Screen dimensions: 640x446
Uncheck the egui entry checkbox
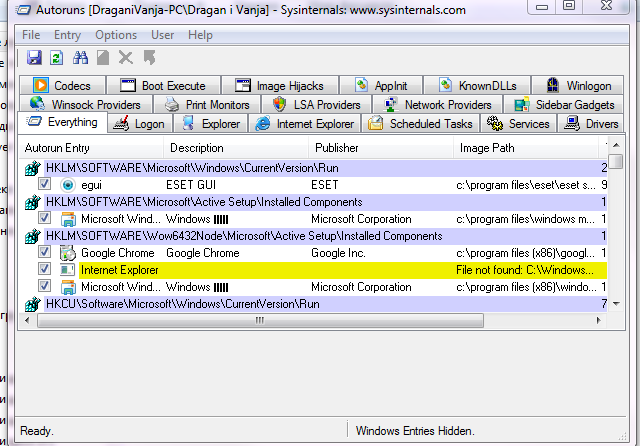pos(44,184)
